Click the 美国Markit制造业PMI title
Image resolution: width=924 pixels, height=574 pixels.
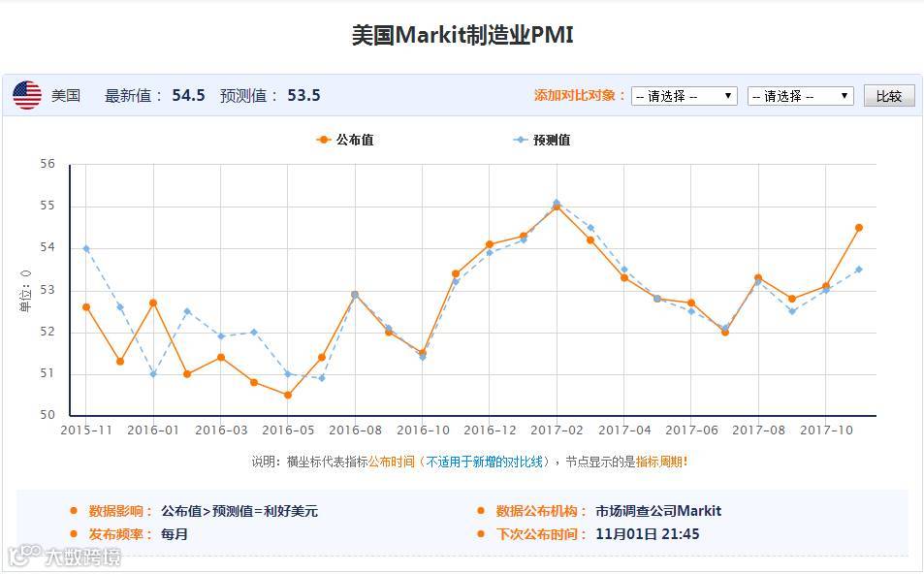point(462,35)
